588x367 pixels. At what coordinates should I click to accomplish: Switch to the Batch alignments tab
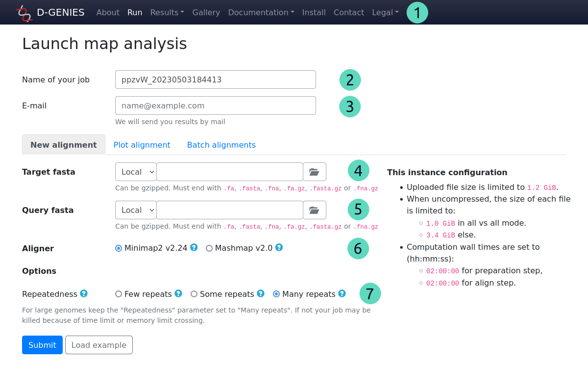[x=221, y=145]
